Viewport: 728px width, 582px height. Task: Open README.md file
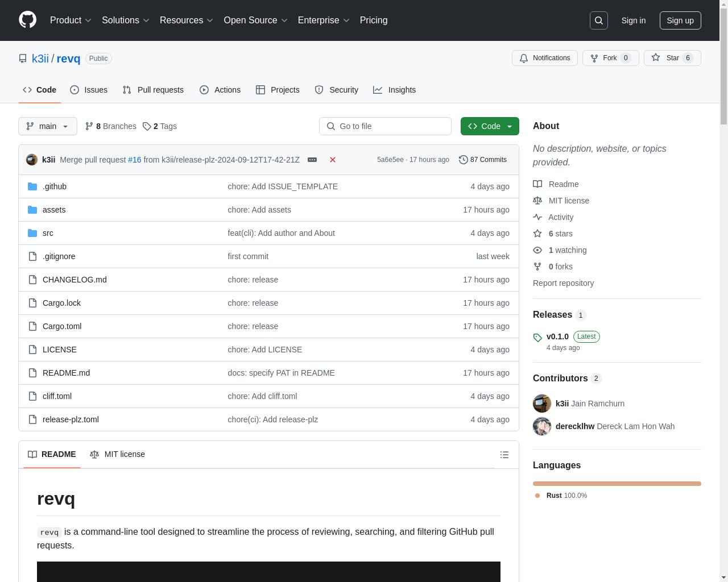tap(66, 373)
